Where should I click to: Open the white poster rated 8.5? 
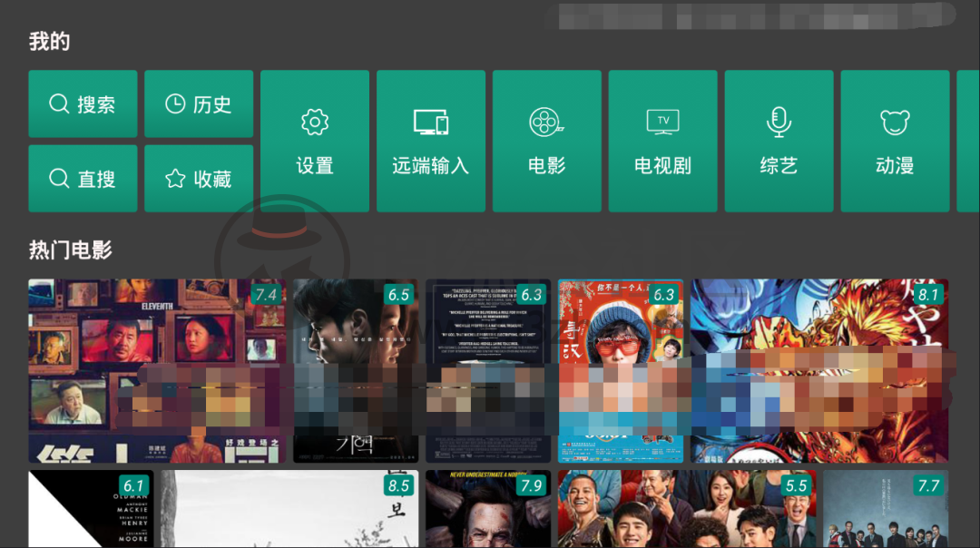click(x=289, y=509)
